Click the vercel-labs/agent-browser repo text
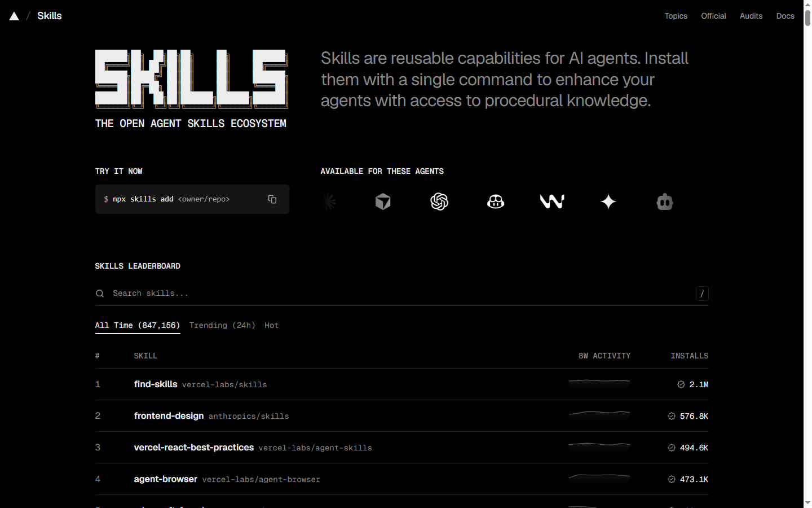This screenshot has width=812, height=508. 261,480
